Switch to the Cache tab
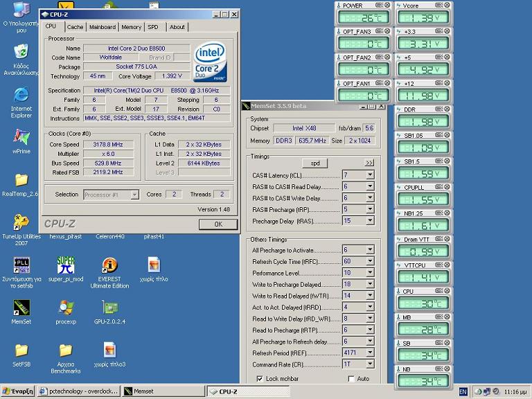This screenshot has height=399, width=532. click(75, 27)
